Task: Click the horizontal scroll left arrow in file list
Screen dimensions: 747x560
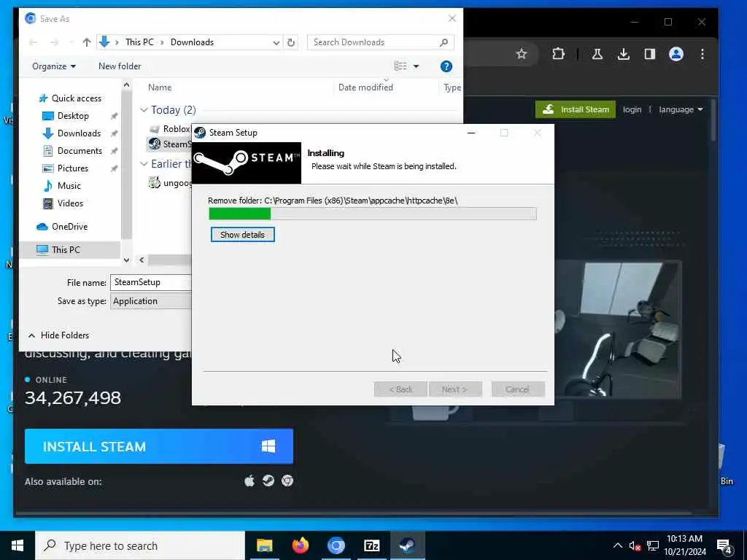Action: (142, 260)
